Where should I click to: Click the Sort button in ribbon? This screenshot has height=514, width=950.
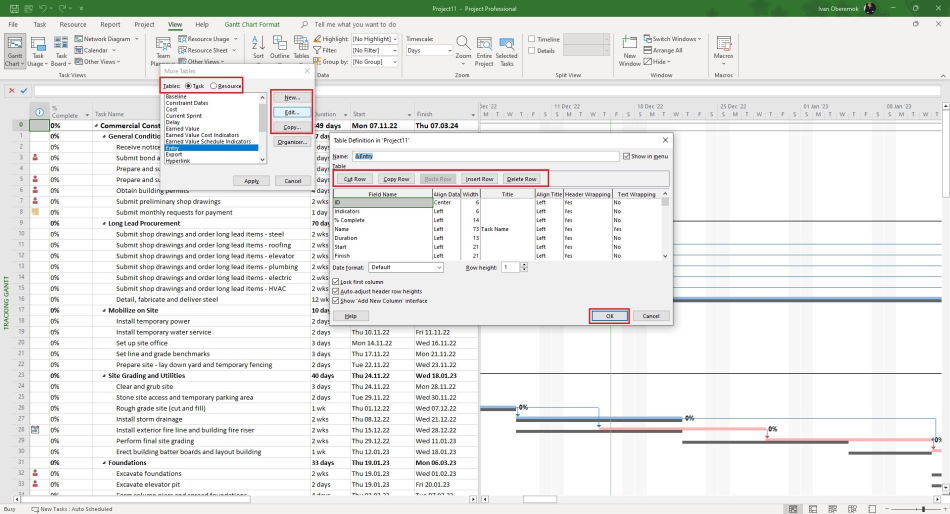(258, 47)
